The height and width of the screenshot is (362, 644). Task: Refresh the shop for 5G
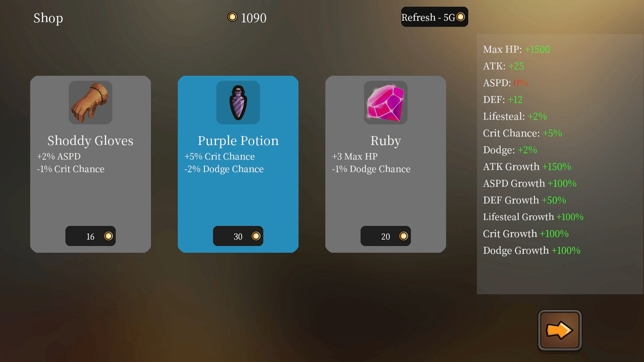(434, 17)
